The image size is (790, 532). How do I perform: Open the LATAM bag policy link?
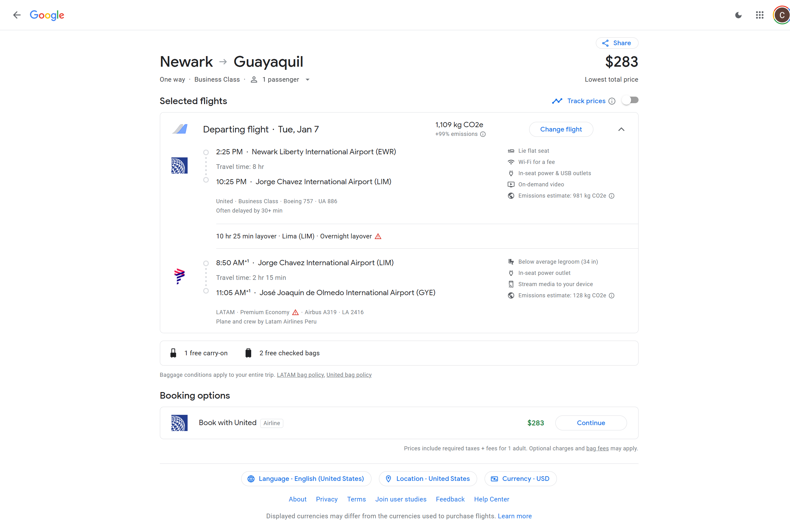(300, 375)
